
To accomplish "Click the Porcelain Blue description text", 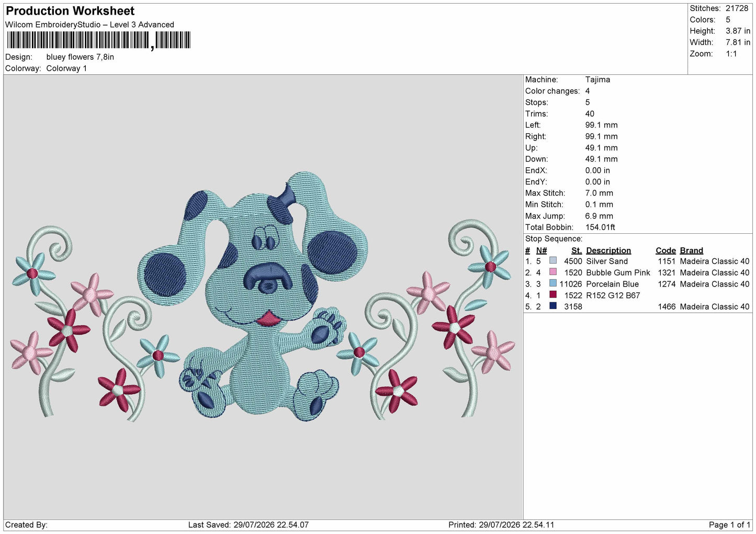I will click(612, 285).
